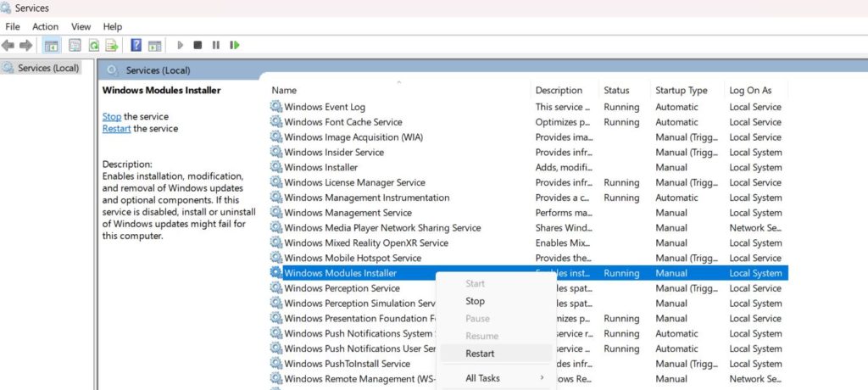Select Stop from the context menu
The height and width of the screenshot is (390, 868).
475,301
